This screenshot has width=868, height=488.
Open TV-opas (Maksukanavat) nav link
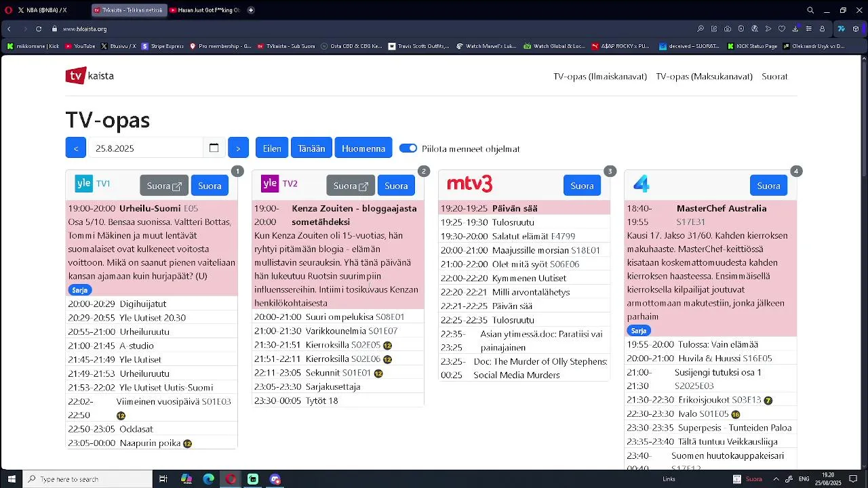click(x=705, y=77)
